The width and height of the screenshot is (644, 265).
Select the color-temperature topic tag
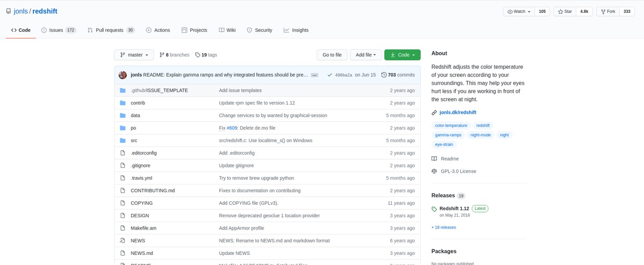coord(451,126)
